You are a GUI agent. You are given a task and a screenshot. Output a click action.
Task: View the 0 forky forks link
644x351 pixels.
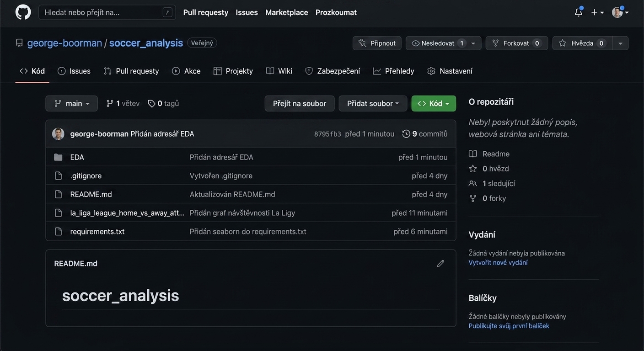tap(488, 198)
